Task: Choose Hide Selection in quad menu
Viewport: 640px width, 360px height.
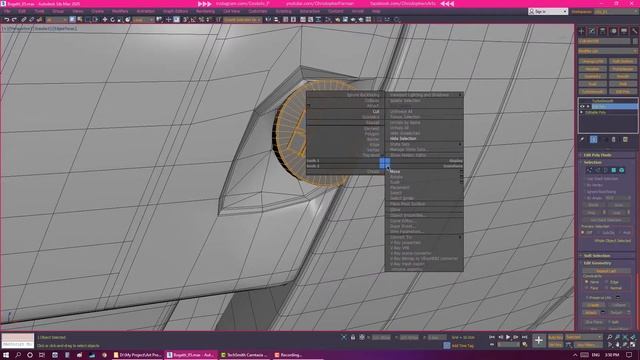Action: coord(402,139)
